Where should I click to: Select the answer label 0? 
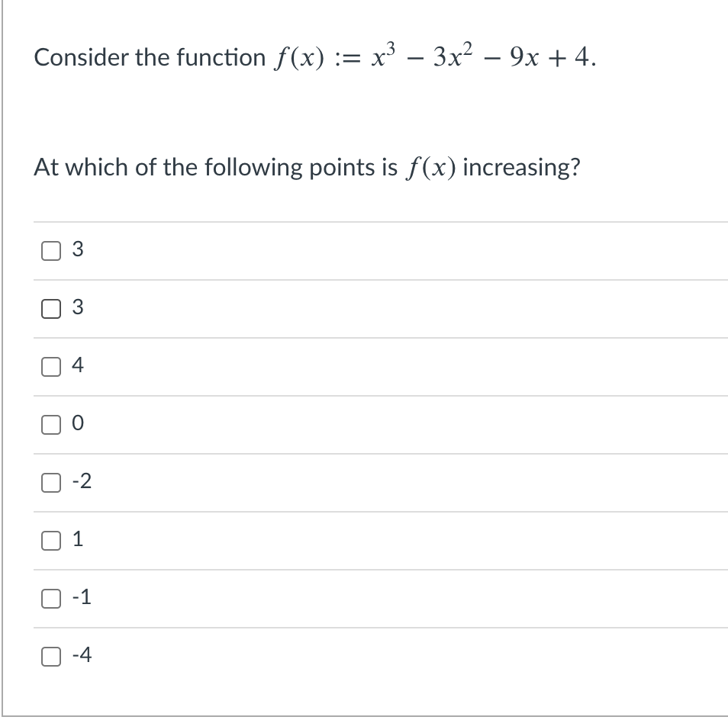pyautogui.click(x=76, y=424)
